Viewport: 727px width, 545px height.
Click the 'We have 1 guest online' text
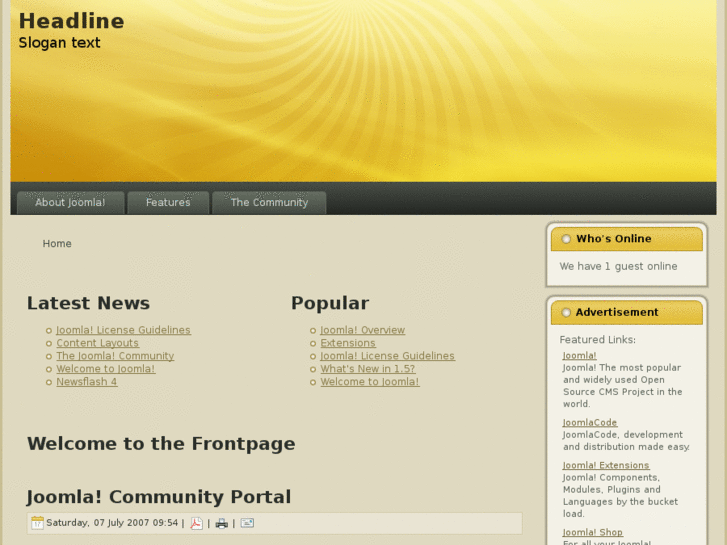coord(618,266)
